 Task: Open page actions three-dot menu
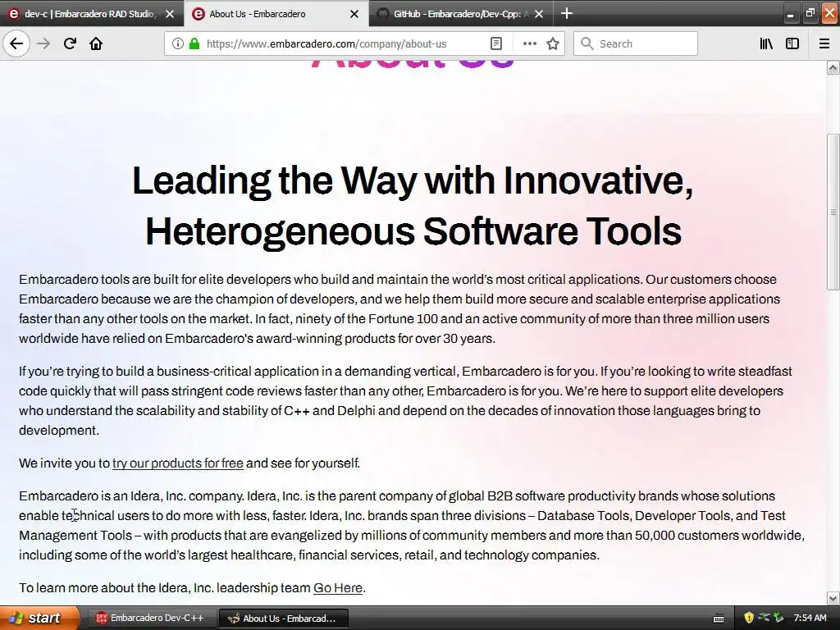click(x=529, y=43)
